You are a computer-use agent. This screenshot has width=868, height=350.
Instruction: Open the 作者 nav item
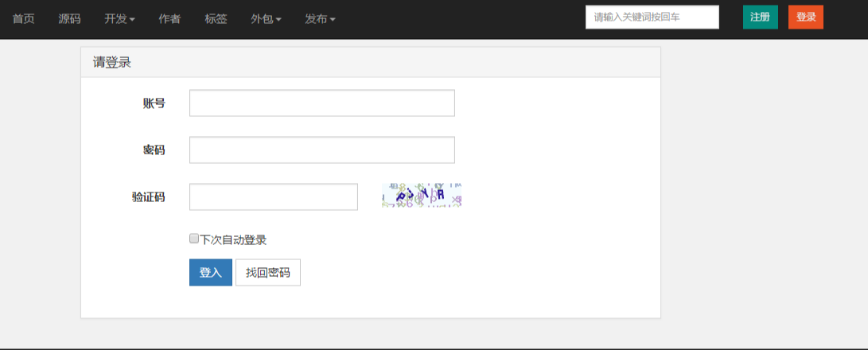(x=169, y=18)
